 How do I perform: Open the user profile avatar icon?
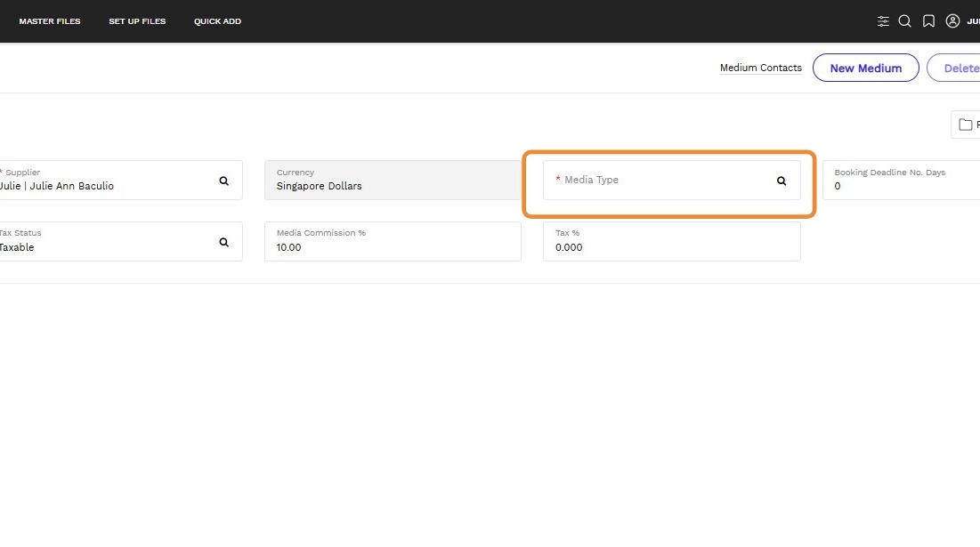[x=952, y=21]
